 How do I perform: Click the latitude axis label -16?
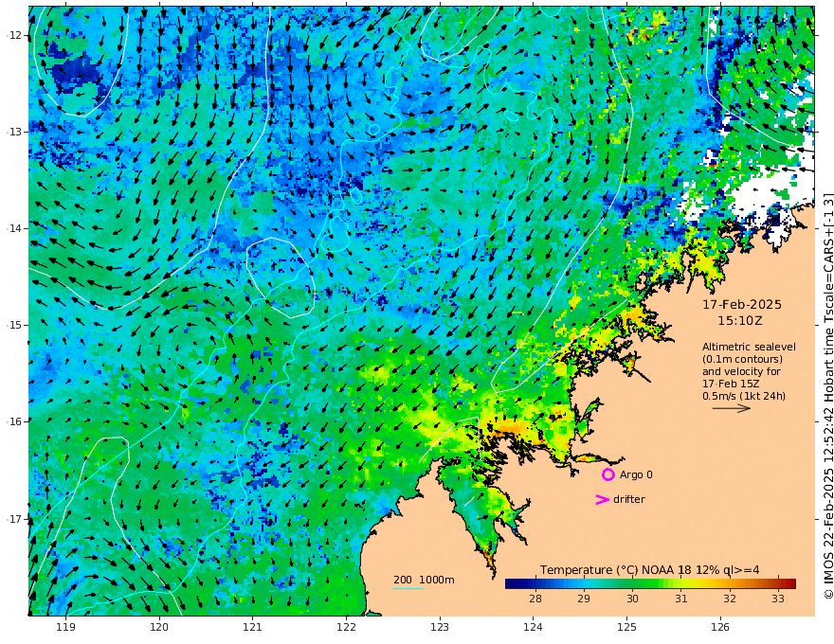click(x=14, y=421)
